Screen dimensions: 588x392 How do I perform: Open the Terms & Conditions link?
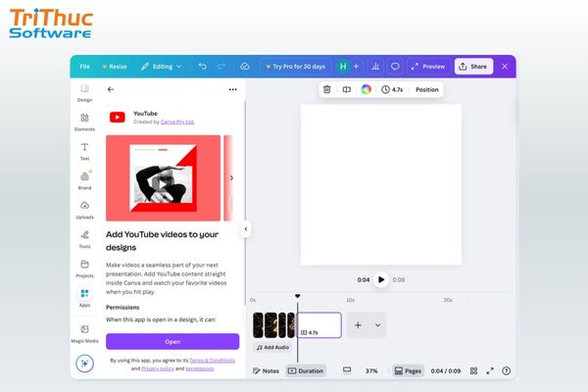click(213, 360)
